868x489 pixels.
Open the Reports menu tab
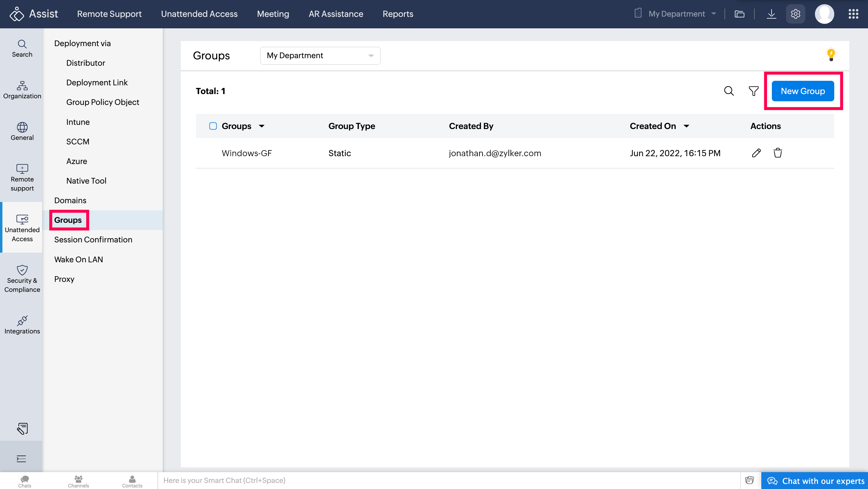[398, 14]
